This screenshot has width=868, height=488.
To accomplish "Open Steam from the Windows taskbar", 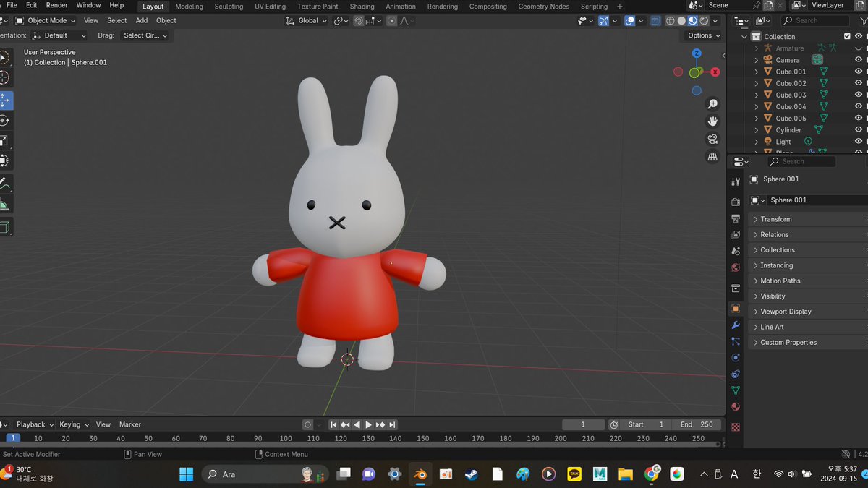I will [471, 474].
